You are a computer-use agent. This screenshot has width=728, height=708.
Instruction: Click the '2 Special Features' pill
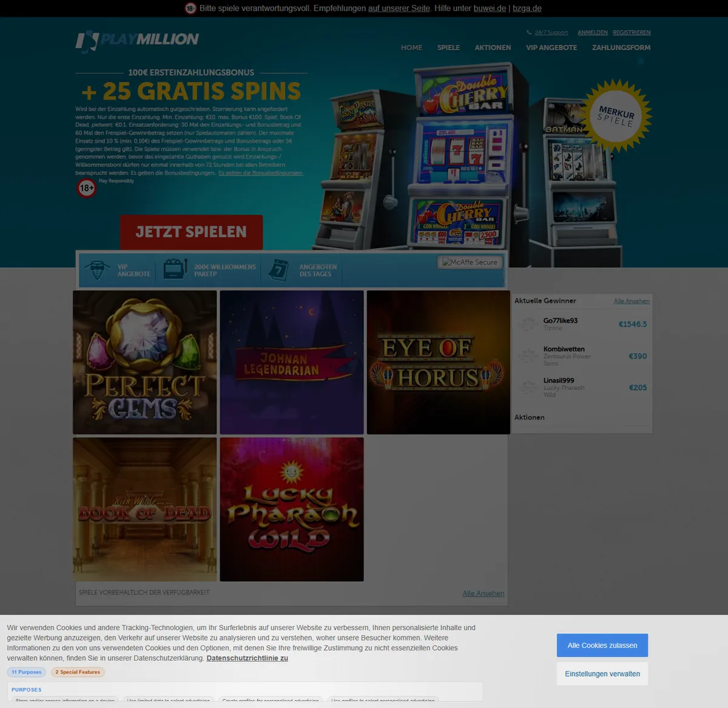(x=78, y=672)
